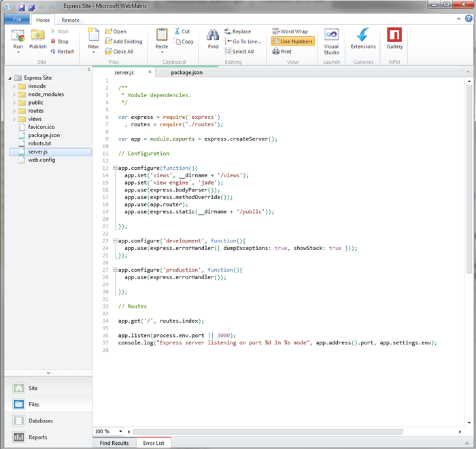
Task: Open the Replace tool
Action: (x=238, y=31)
